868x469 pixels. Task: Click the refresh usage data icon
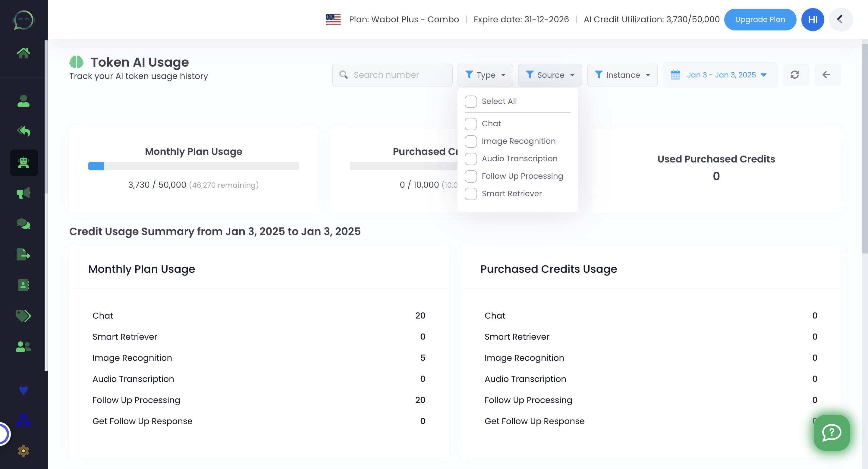794,75
